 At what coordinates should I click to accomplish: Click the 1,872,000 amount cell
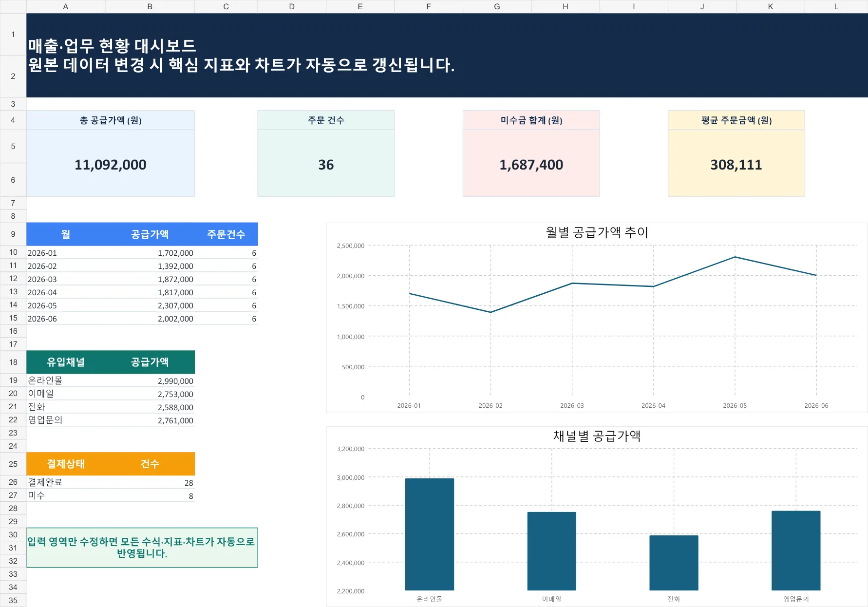point(150,279)
